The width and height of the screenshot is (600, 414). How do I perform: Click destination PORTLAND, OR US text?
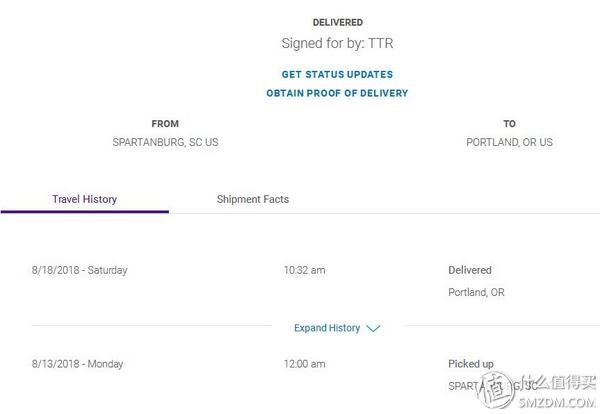tap(509, 143)
